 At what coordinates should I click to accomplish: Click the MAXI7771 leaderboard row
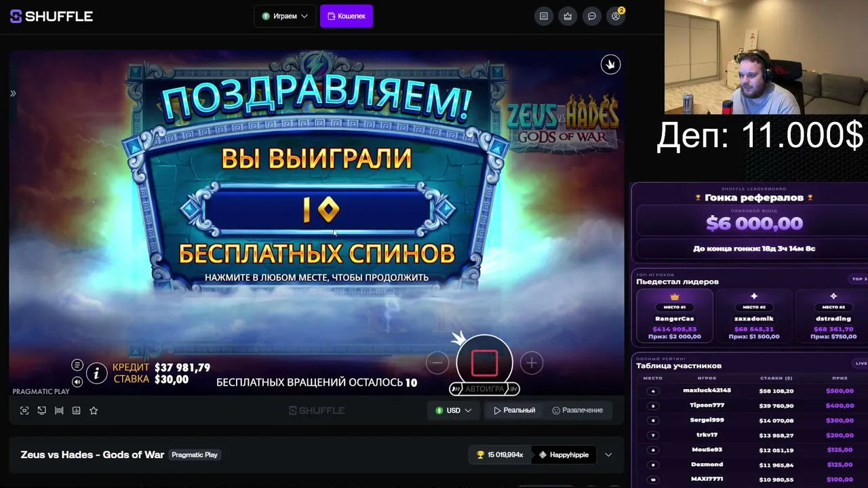[x=751, y=480]
